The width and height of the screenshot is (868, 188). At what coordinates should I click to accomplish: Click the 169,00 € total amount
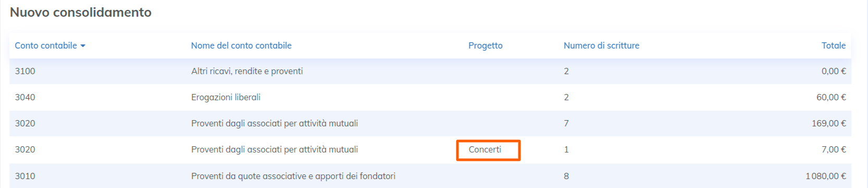(829, 123)
